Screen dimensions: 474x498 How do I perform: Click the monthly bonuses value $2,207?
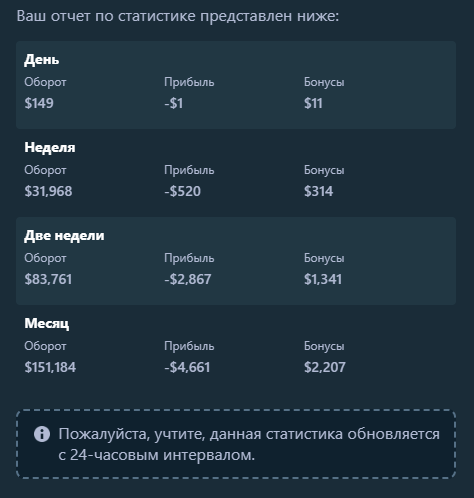(x=325, y=367)
